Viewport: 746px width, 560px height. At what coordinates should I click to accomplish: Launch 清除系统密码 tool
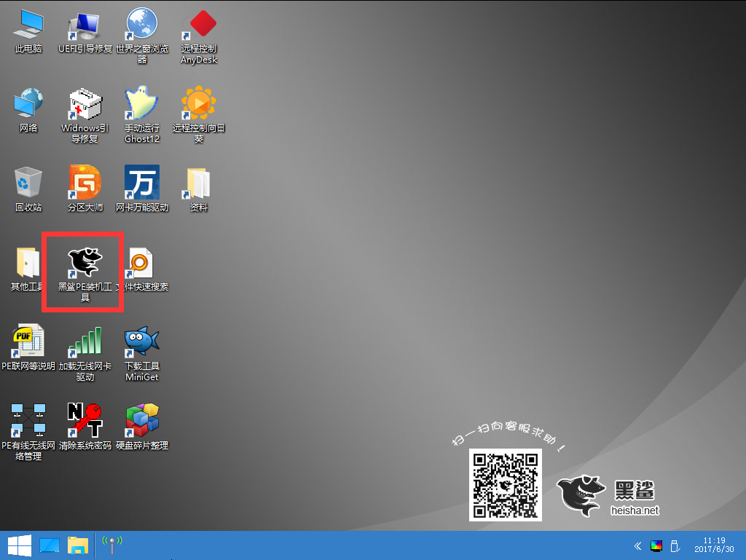click(x=85, y=427)
